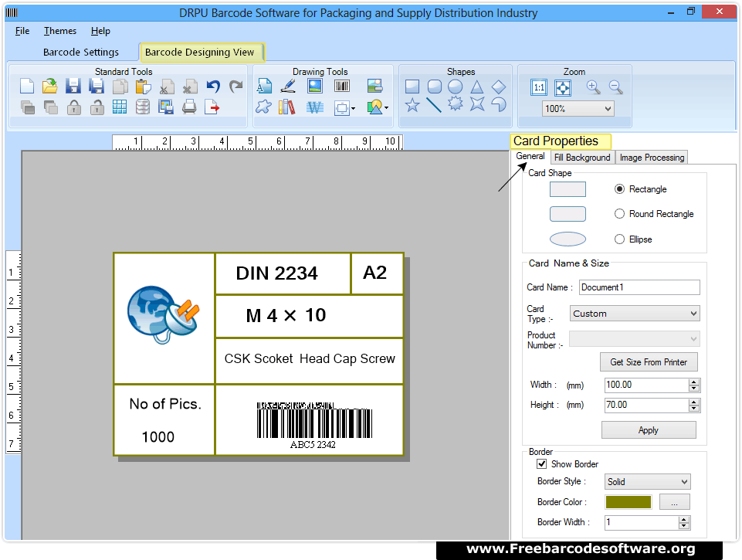The width and height of the screenshot is (742, 560).
Task: Insert WordArt text with the W icon
Action: click(x=315, y=107)
